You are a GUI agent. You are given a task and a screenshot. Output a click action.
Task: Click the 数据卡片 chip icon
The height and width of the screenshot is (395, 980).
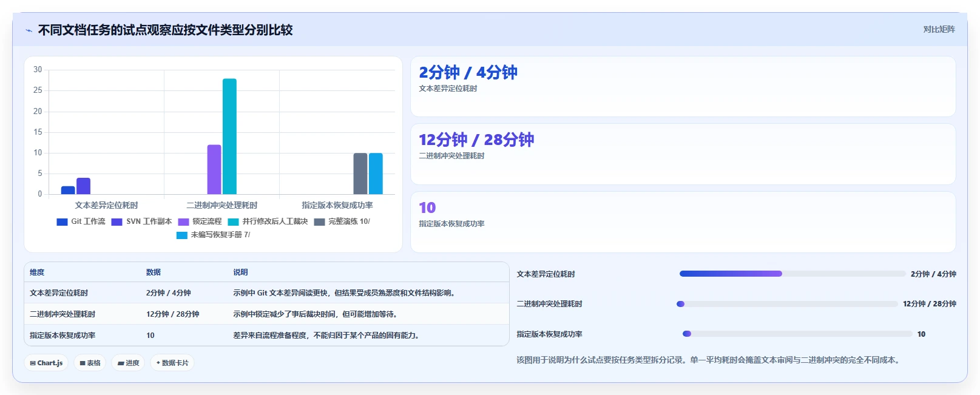click(x=158, y=363)
